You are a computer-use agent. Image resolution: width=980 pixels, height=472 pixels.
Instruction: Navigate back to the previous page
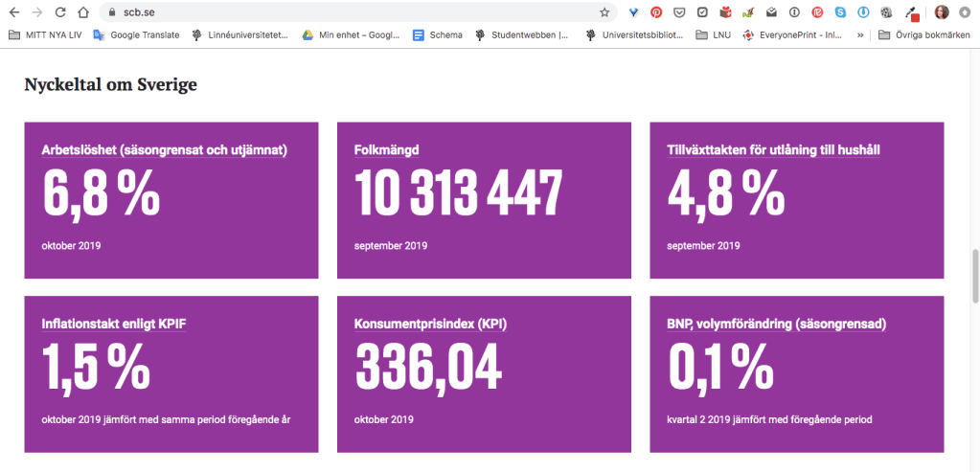coord(13,12)
